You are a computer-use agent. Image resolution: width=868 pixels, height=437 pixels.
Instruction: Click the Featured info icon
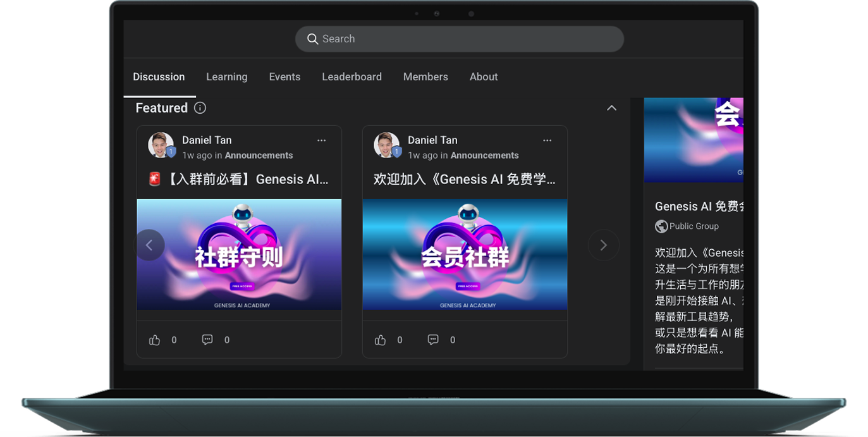point(200,108)
